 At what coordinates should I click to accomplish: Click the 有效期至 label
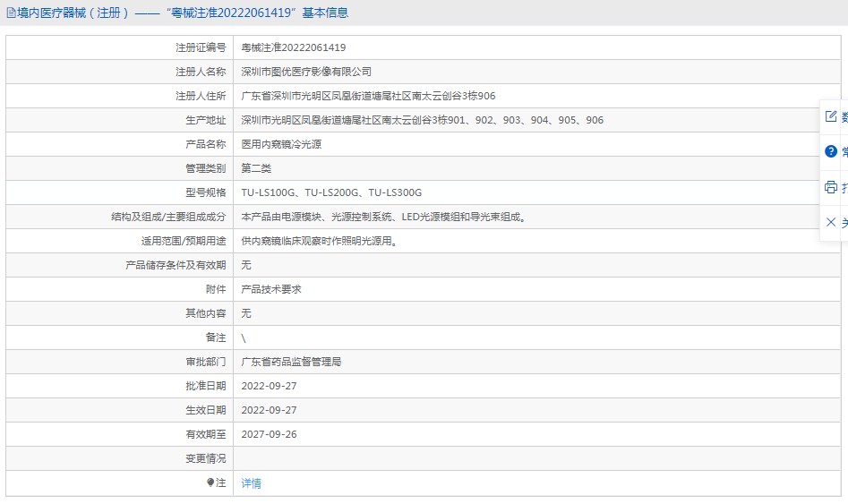click(206, 434)
